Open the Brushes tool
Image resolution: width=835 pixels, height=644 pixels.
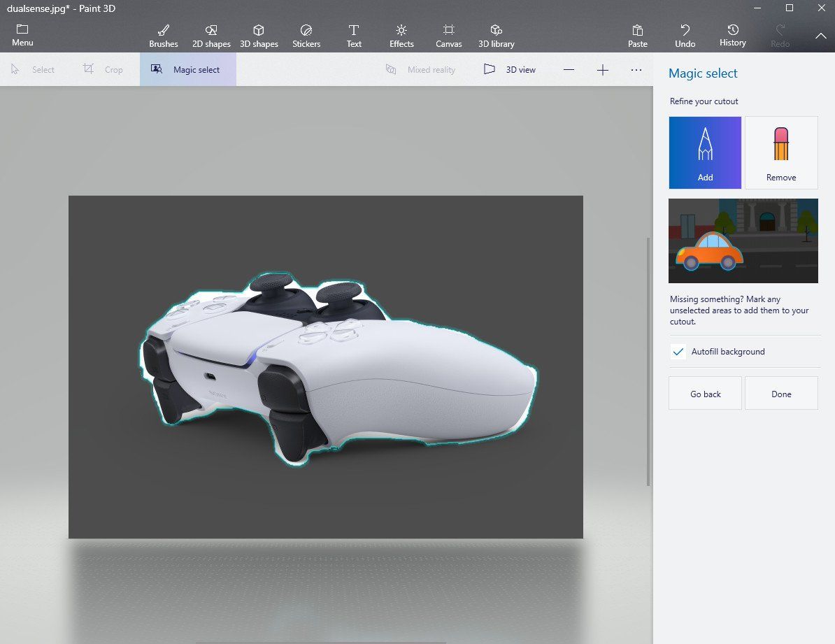pyautogui.click(x=164, y=36)
